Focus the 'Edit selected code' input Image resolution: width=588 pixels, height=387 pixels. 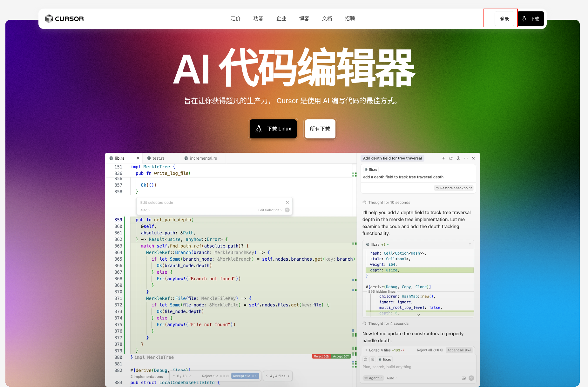coord(210,203)
